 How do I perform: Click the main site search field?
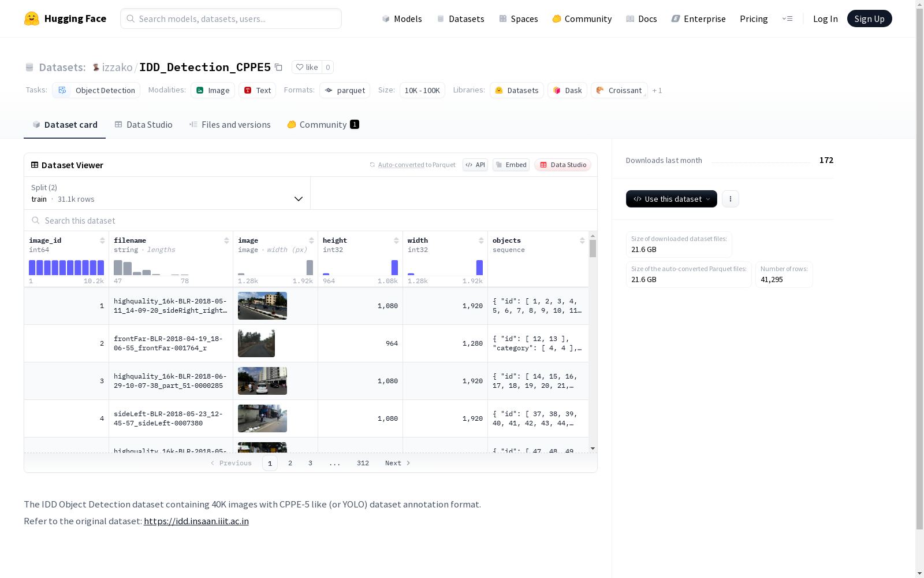click(x=231, y=18)
